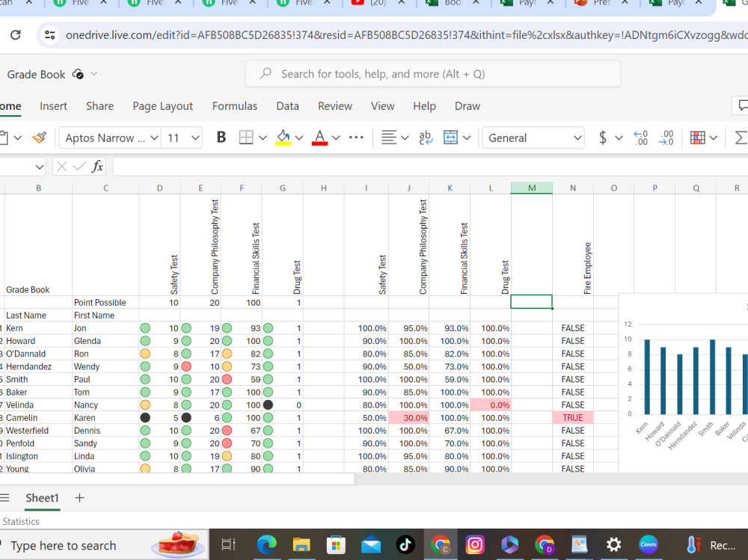Expand alignment dropdown arrow
This screenshot has height=560, width=748.
[x=405, y=138]
